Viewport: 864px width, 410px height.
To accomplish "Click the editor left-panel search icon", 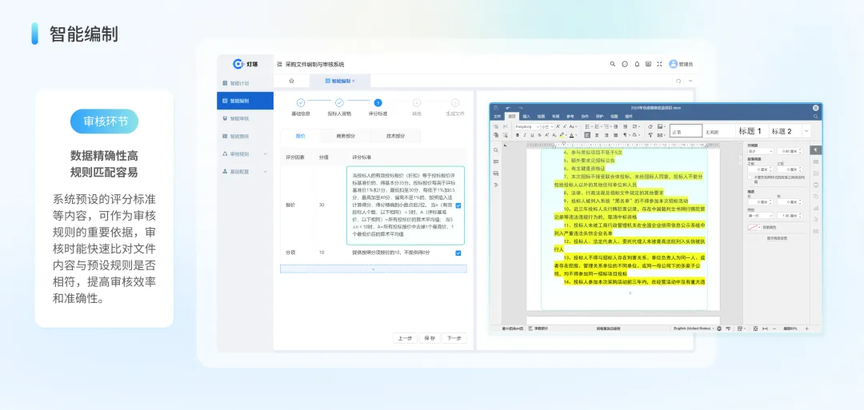I will [496, 150].
